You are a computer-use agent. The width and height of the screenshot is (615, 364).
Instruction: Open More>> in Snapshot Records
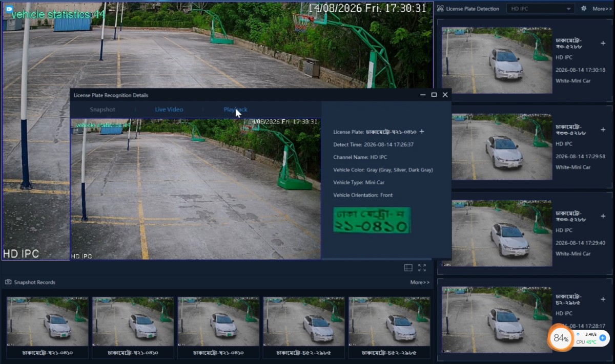pos(420,282)
